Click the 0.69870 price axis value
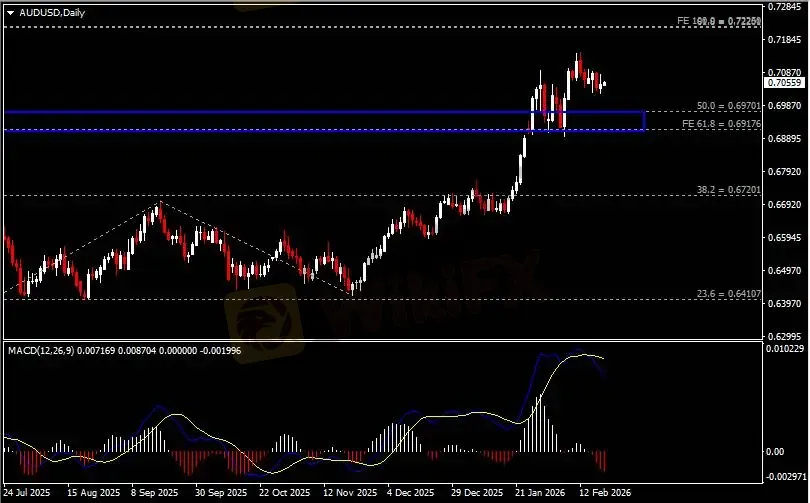Screen dimensions: 810x503 [x=784, y=106]
